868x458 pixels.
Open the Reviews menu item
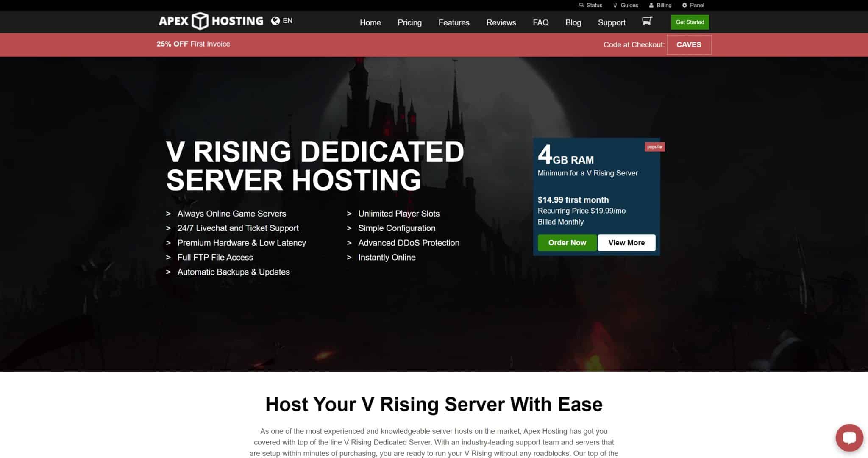(x=501, y=22)
